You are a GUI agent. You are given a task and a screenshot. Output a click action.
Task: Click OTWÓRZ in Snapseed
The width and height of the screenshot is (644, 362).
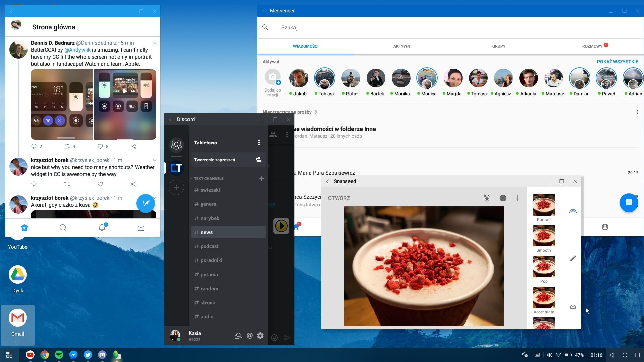339,198
